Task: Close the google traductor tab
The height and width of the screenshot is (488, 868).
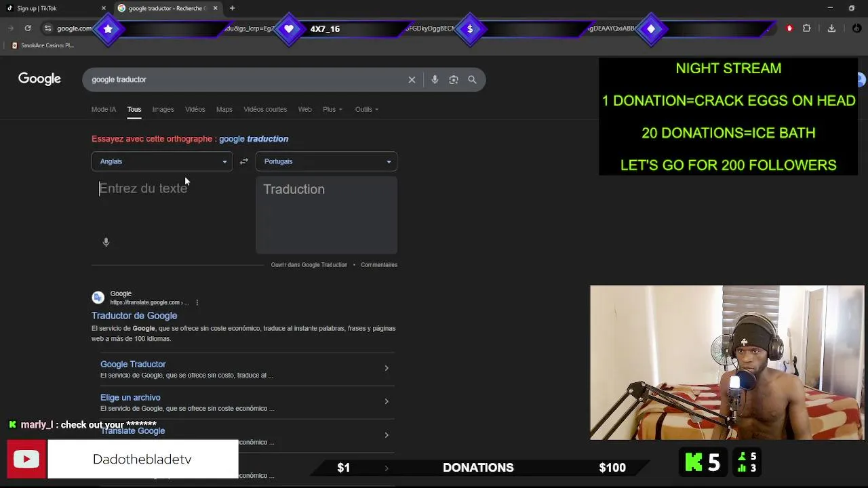Action: [216, 8]
